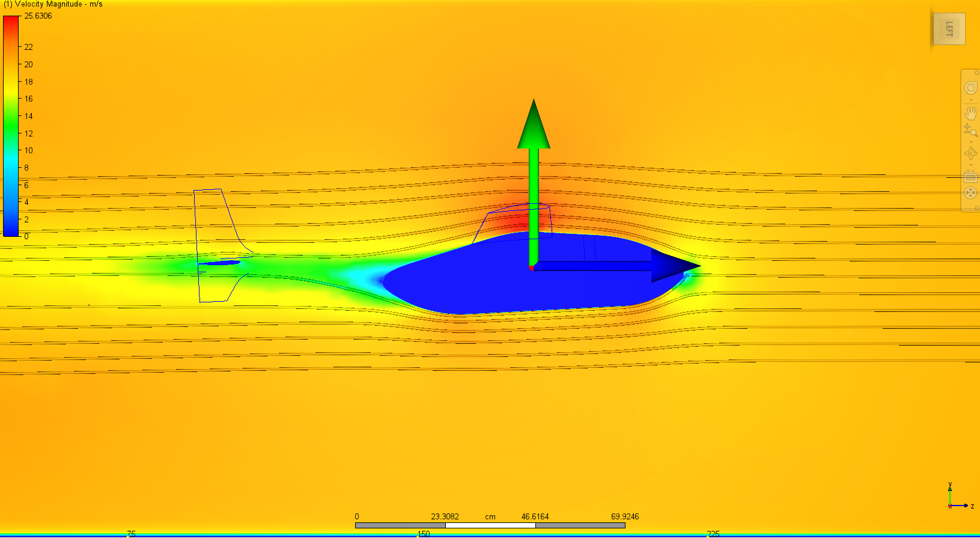This screenshot has width=980, height=538.
Task: Click the green vertical triad arrow
Action: [x=534, y=180]
